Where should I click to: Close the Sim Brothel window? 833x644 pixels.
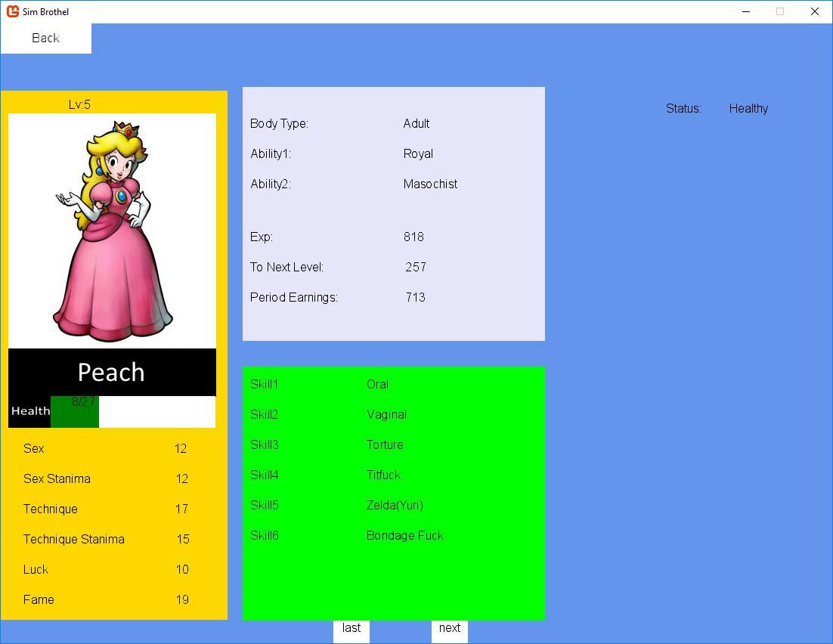tap(814, 11)
